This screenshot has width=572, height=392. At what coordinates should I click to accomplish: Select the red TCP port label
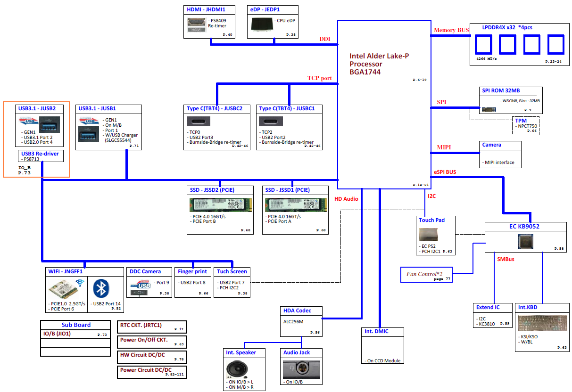(x=320, y=78)
